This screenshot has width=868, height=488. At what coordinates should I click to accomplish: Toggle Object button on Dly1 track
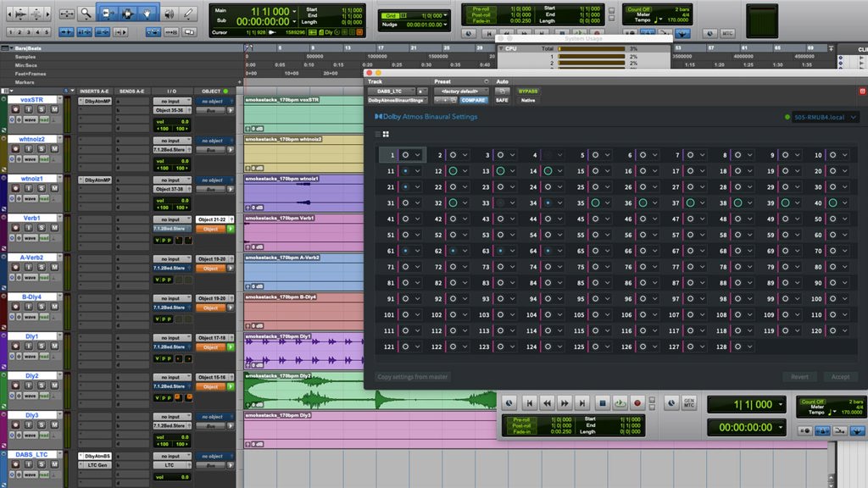211,347
